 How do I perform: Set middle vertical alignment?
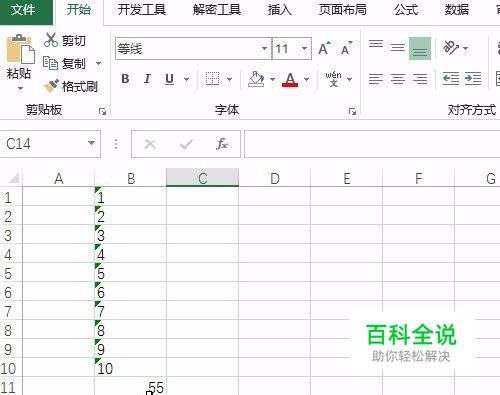(398, 48)
